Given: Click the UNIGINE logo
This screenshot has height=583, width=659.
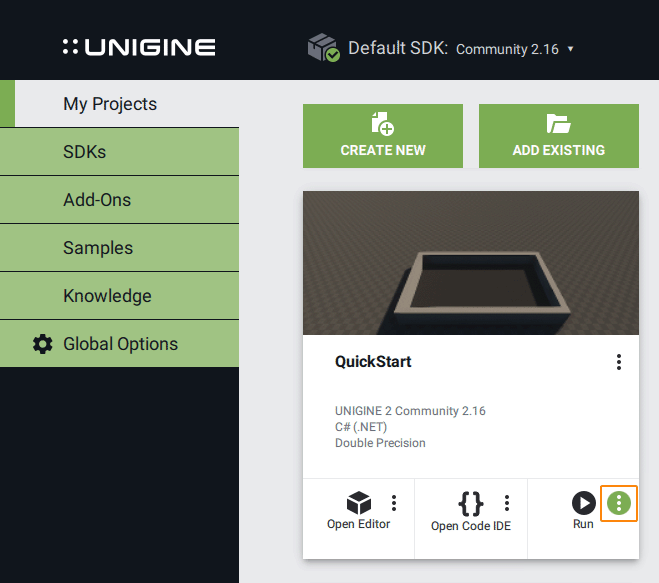Looking at the screenshot, I should tap(139, 47).
